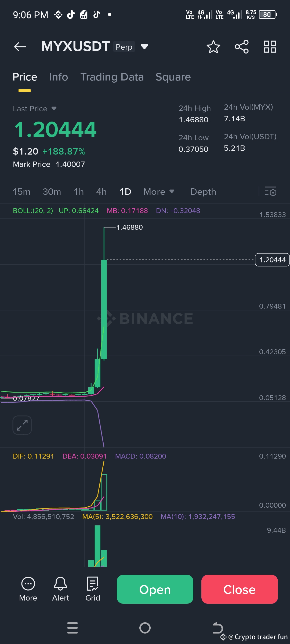Screen dimensions: 290x644
Task: Tap the 24h Low 0.37050 value
Action: pos(193,149)
